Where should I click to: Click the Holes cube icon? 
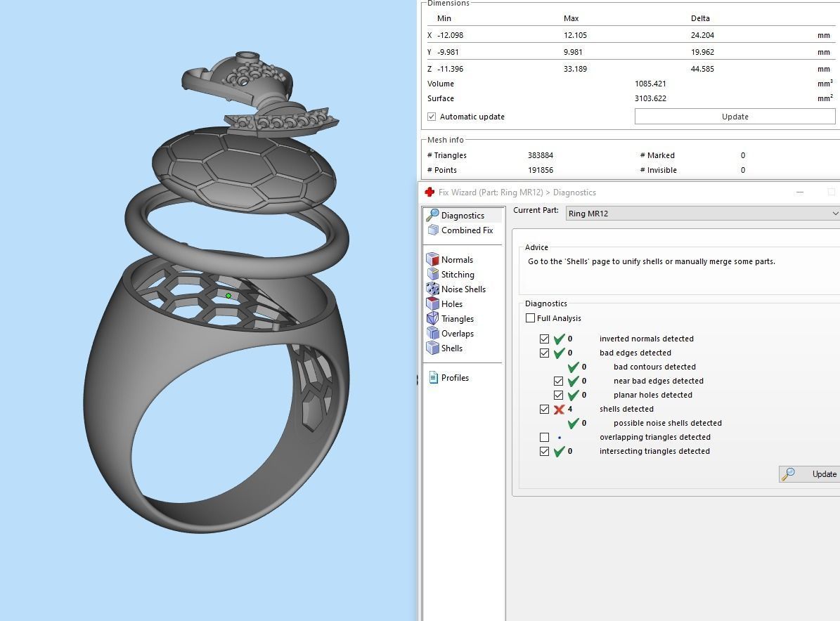point(432,303)
